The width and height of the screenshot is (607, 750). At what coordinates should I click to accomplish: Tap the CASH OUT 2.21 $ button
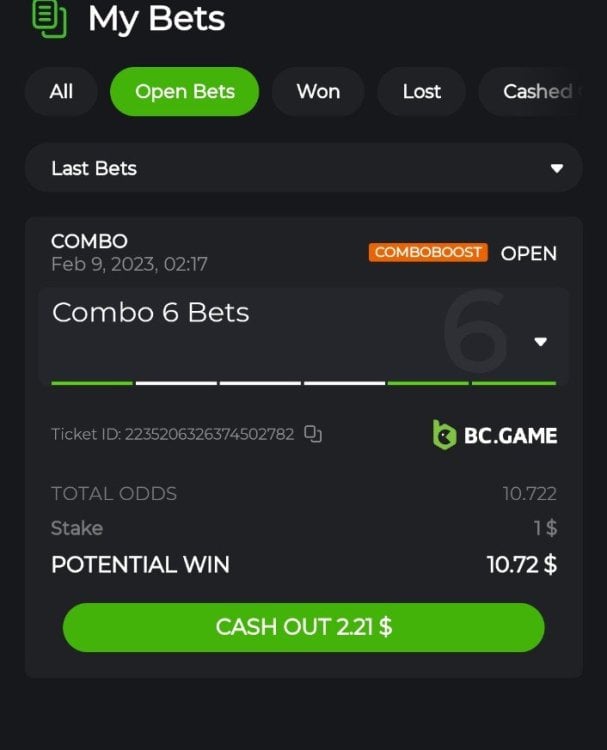coord(304,627)
